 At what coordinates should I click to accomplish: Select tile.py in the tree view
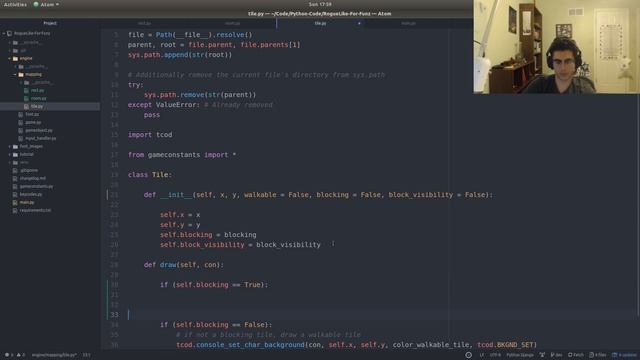click(x=37, y=106)
